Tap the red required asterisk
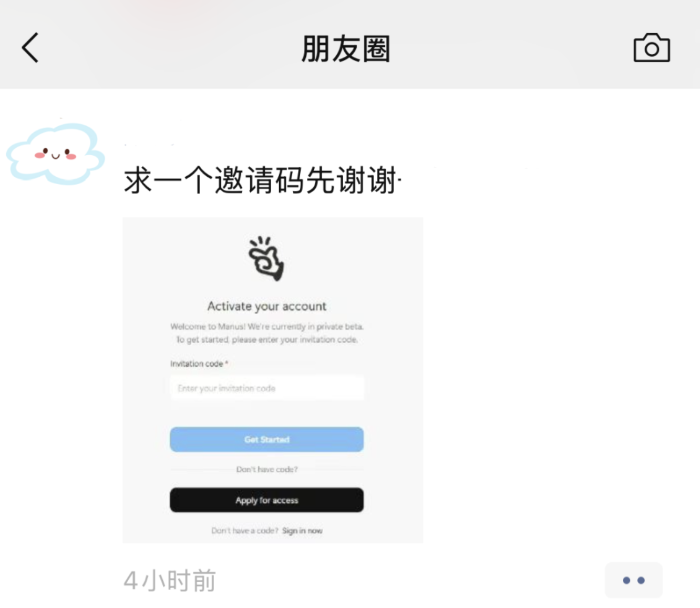Image resolution: width=700 pixels, height=608 pixels. 227,363
